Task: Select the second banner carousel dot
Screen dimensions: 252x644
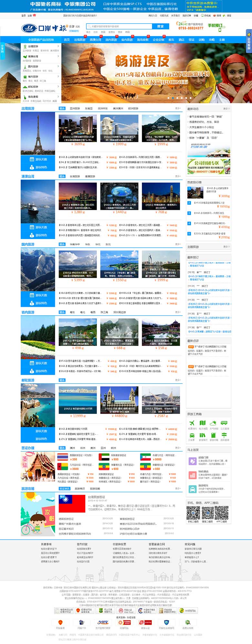Action: 173,98
